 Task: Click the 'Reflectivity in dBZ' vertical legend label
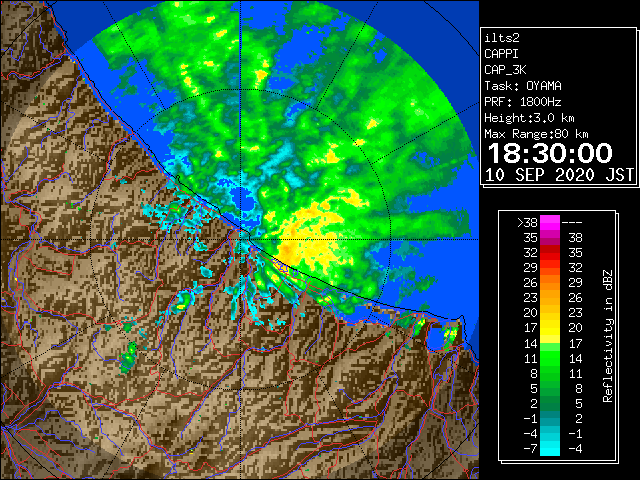(x=607, y=336)
